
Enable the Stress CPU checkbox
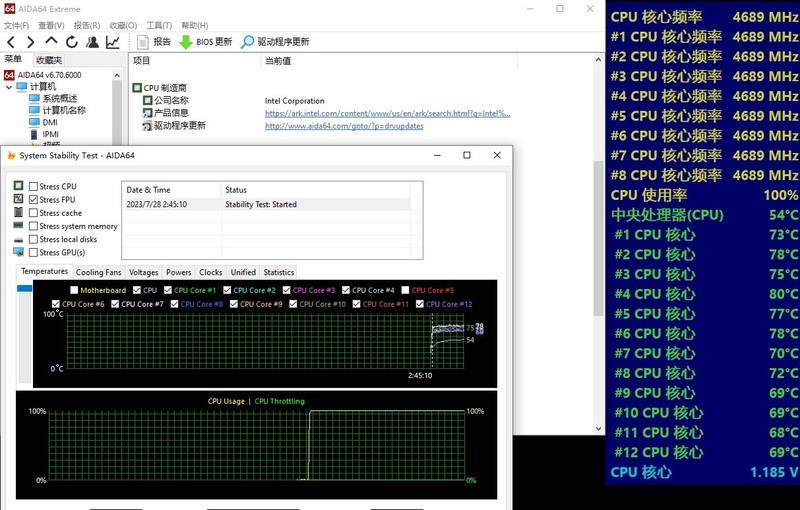pyautogui.click(x=34, y=187)
